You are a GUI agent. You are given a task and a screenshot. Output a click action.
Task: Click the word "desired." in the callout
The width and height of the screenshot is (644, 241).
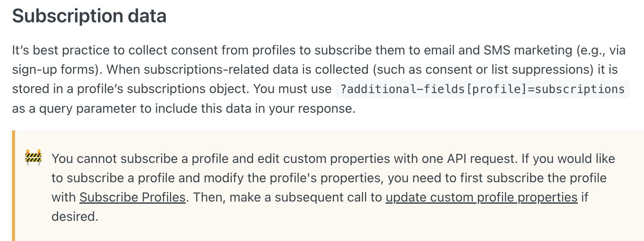75,216
